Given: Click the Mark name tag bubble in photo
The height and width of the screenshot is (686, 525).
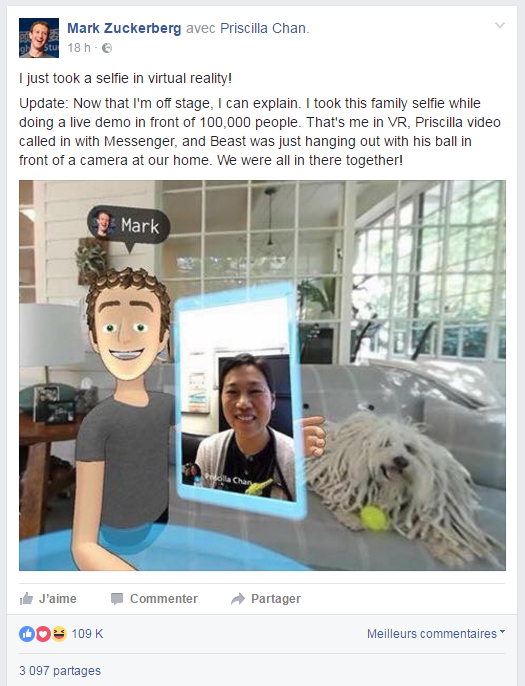Looking at the screenshot, I should click(128, 226).
